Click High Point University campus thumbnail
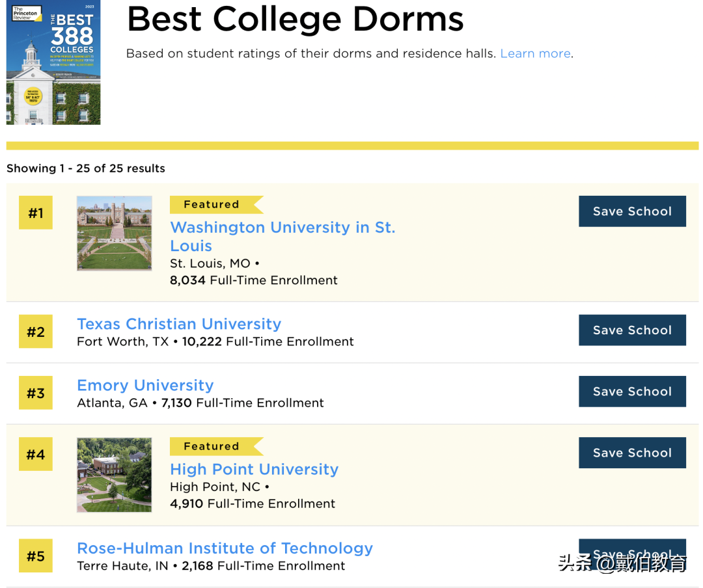Image resolution: width=703 pixels, height=588 pixels. point(115,475)
